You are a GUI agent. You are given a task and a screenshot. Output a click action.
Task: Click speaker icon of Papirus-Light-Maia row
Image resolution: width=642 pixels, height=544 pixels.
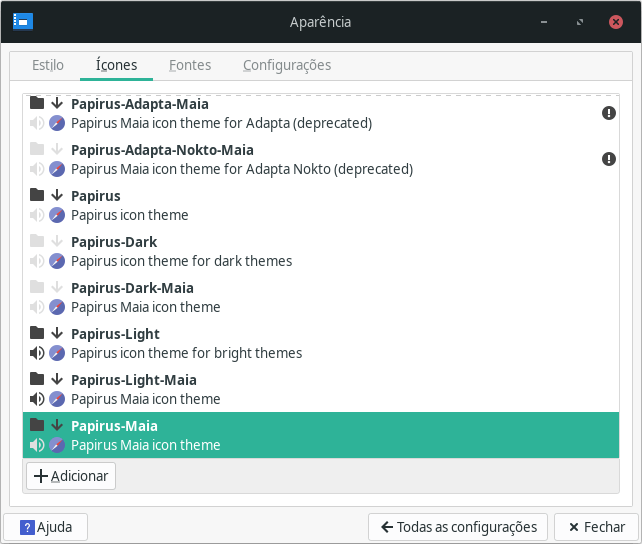click(x=37, y=399)
